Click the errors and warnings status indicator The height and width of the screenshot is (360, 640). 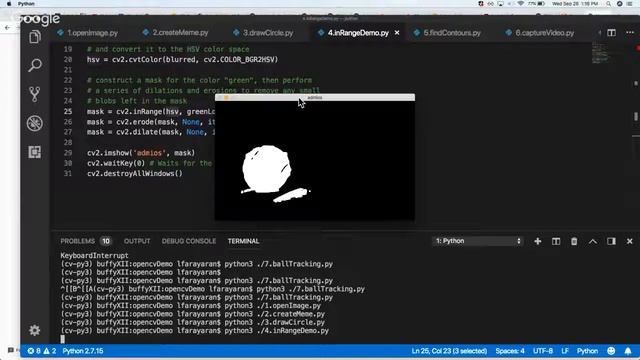pos(42,351)
